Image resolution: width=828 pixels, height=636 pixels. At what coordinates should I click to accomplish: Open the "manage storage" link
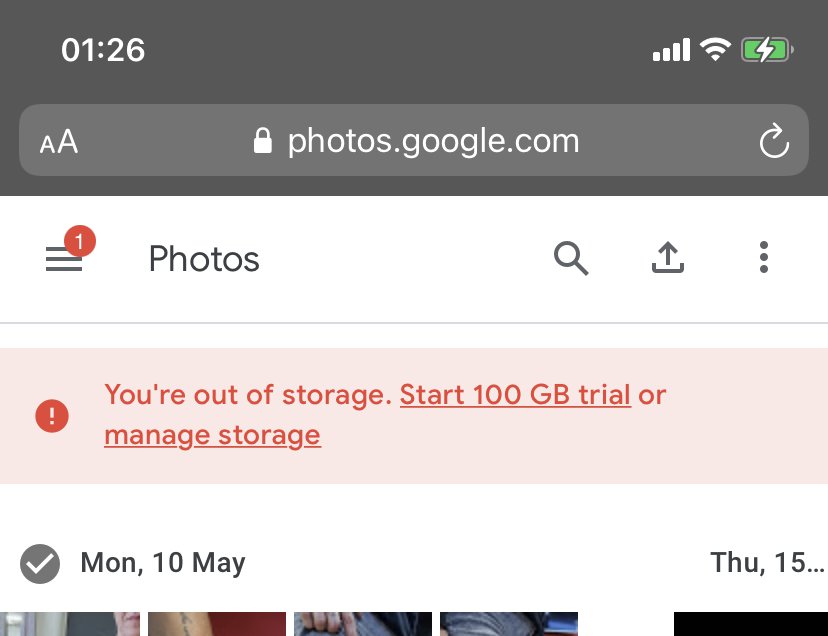212,435
